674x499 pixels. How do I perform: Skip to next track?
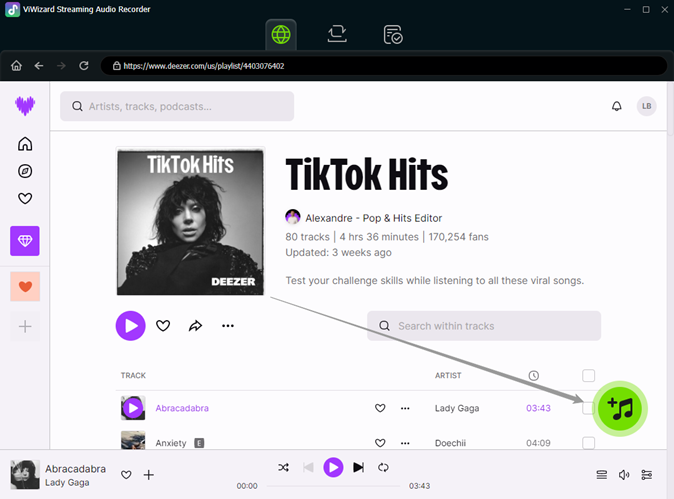[x=358, y=467]
